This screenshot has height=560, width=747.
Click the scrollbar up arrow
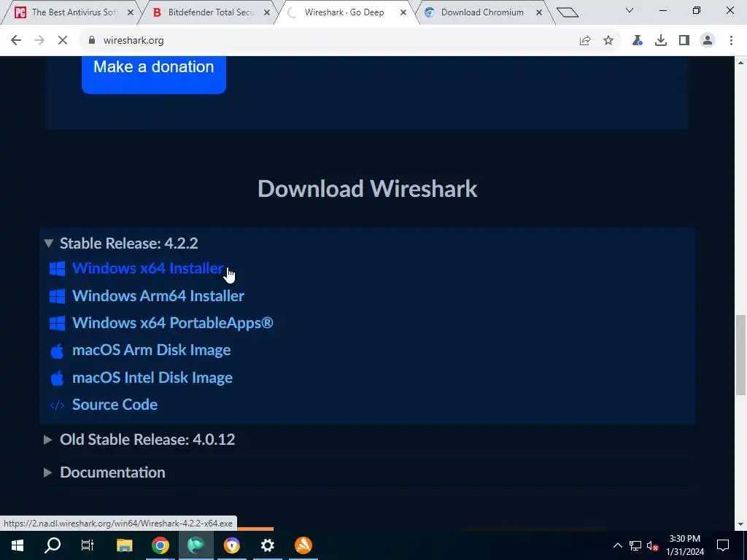click(740, 63)
